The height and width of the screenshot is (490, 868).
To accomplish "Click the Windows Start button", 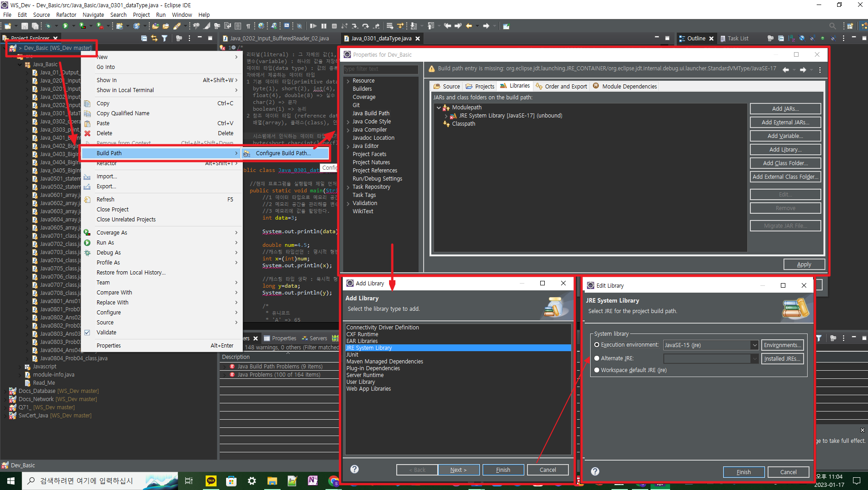I will [x=11, y=481].
